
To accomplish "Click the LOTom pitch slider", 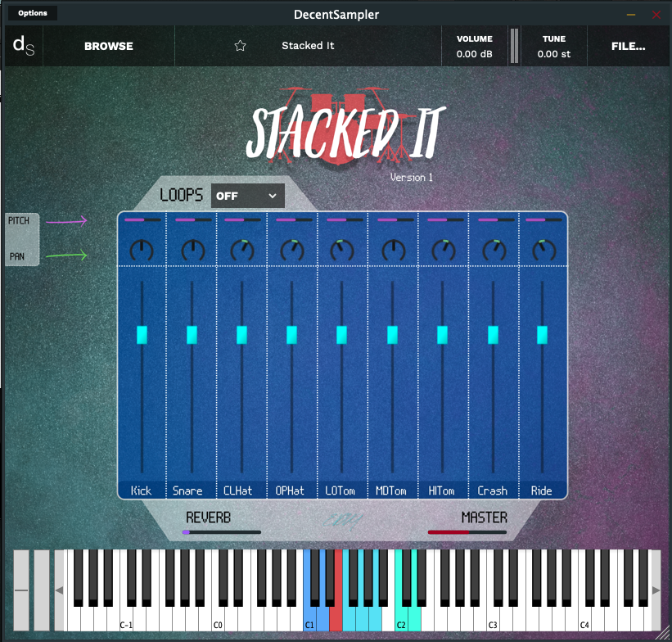I will (345, 220).
